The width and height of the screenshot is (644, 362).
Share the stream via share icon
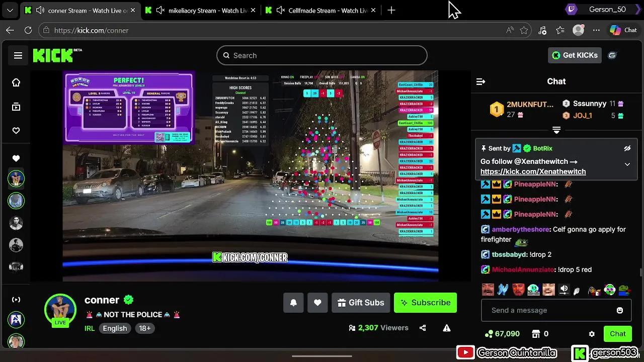[423, 328]
